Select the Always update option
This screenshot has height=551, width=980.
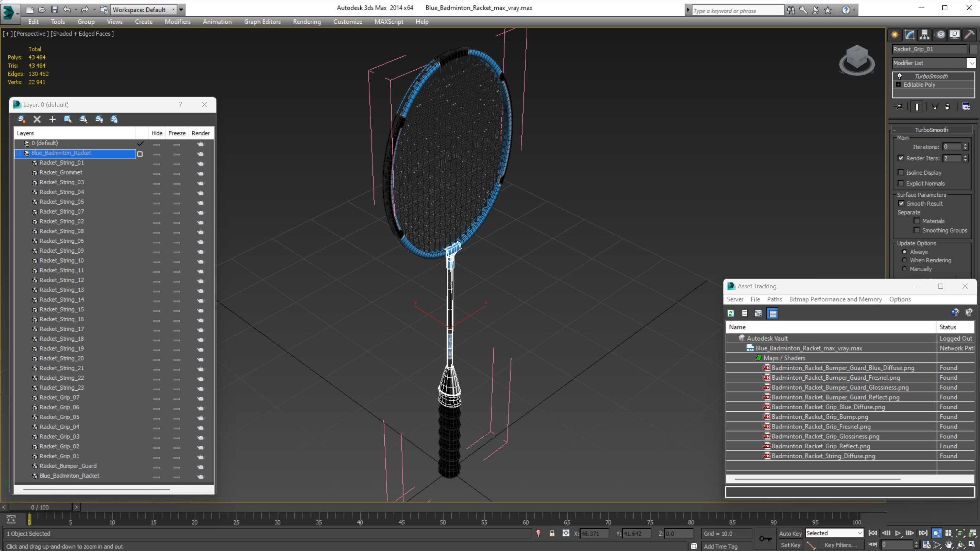click(904, 252)
